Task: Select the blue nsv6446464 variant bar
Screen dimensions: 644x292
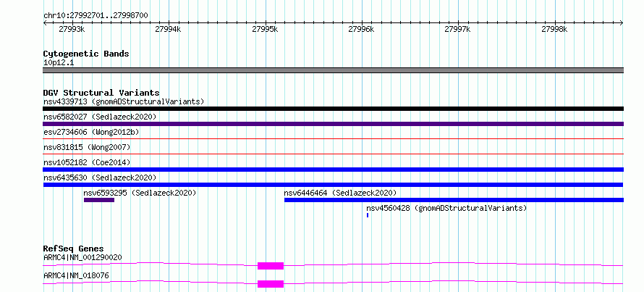Action: tap(454, 200)
